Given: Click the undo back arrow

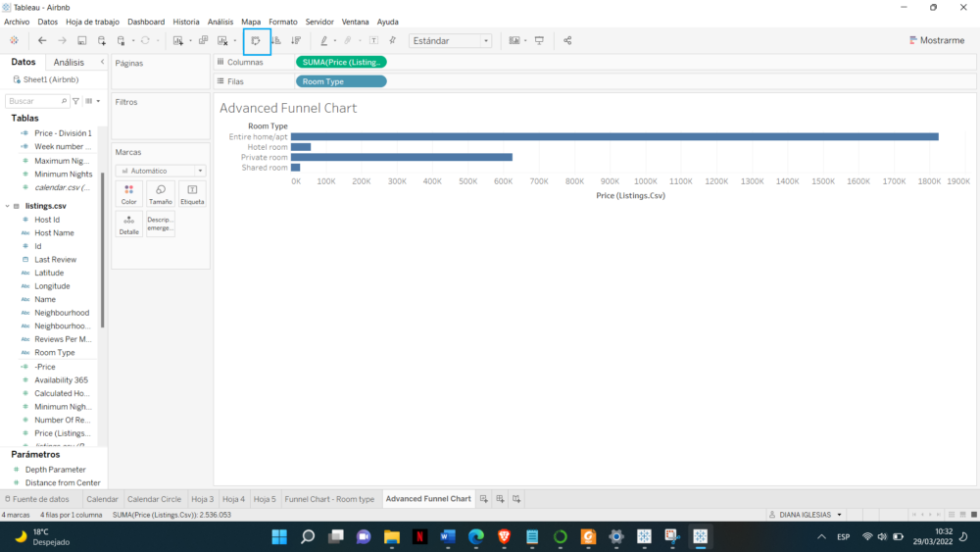Looking at the screenshot, I should coord(42,41).
